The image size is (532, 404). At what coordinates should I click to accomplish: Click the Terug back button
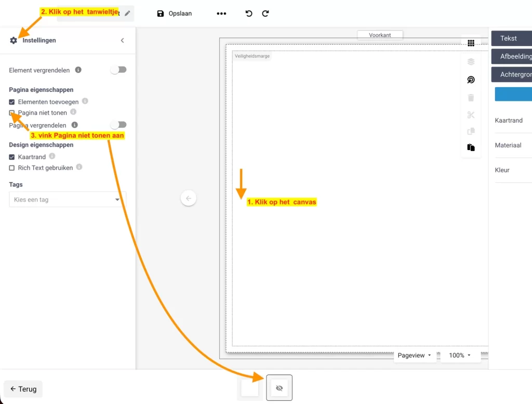tap(23, 389)
